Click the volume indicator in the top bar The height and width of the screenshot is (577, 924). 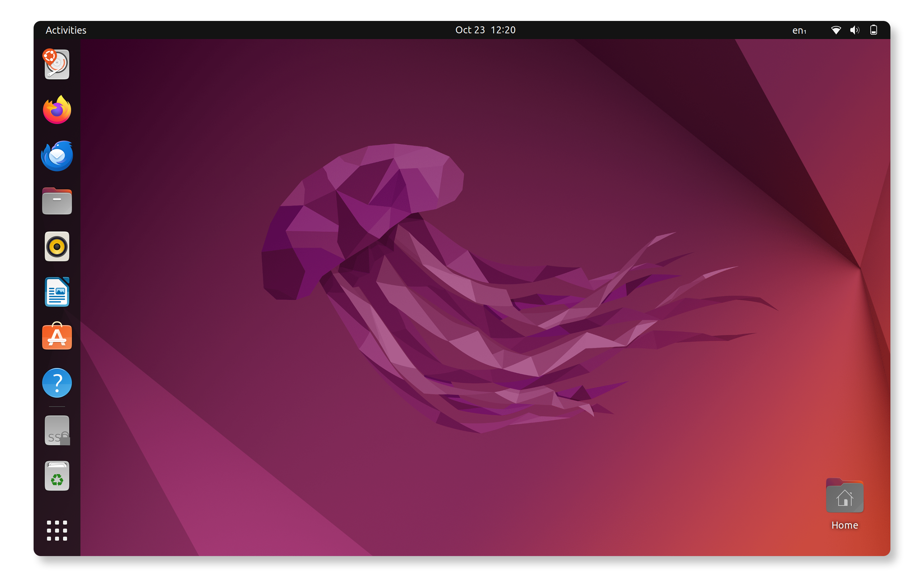(854, 30)
